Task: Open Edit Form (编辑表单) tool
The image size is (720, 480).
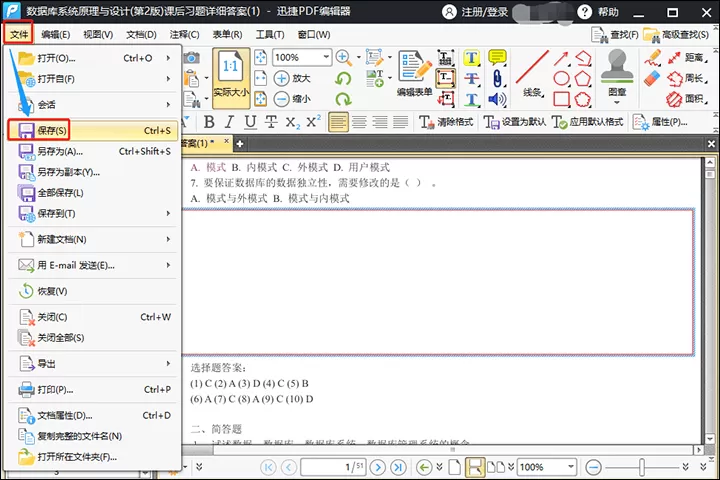Action: click(x=415, y=73)
